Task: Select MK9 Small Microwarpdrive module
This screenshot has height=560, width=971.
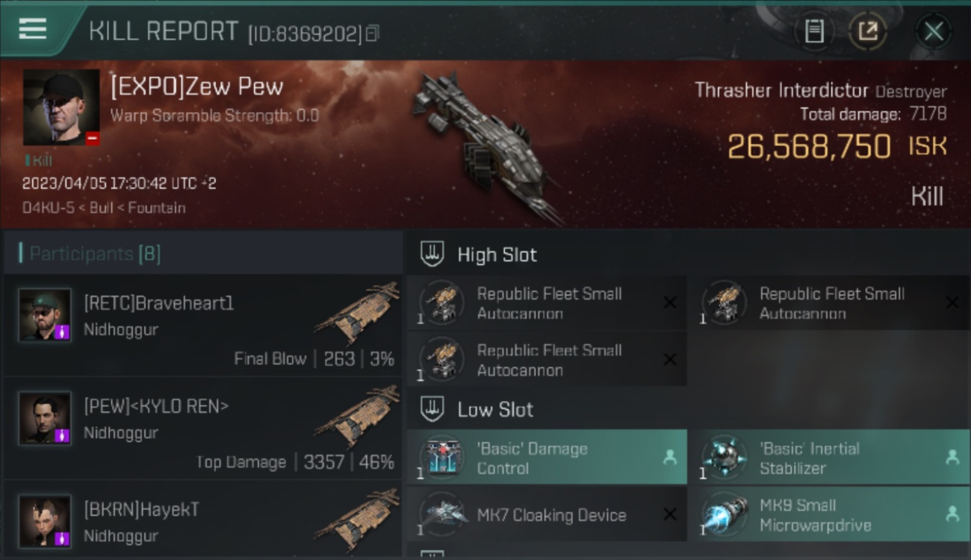Action: point(830,514)
